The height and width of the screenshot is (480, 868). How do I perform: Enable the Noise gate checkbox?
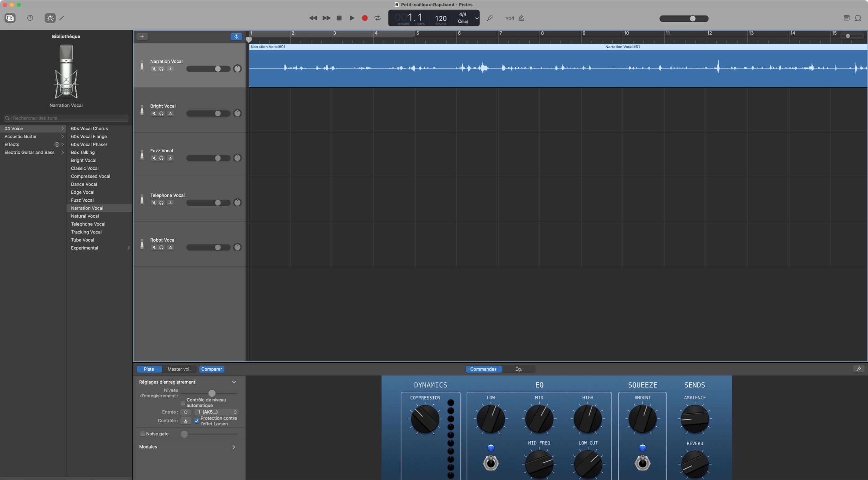[x=142, y=434]
